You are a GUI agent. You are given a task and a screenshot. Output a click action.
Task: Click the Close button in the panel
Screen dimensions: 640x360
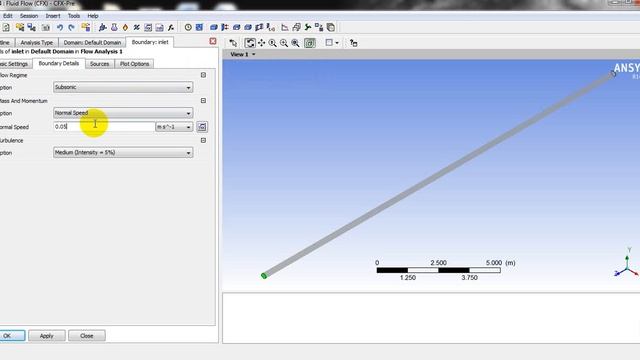[x=87, y=336]
